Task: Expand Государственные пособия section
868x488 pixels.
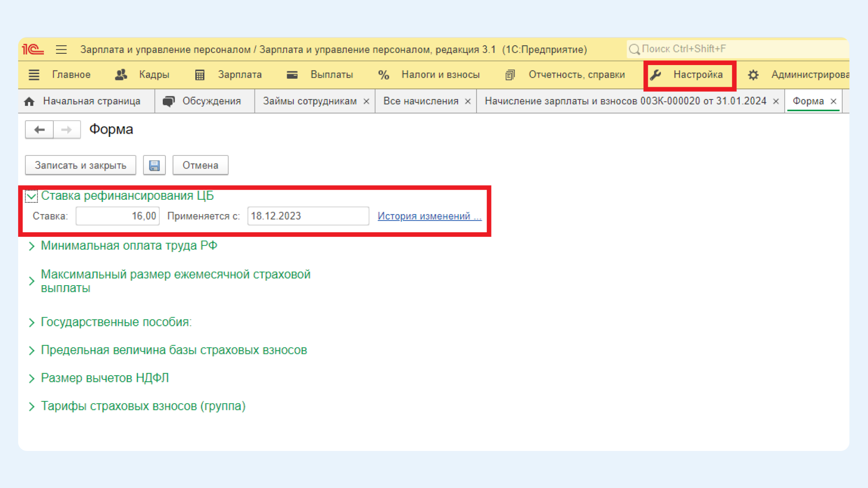Action: point(31,323)
